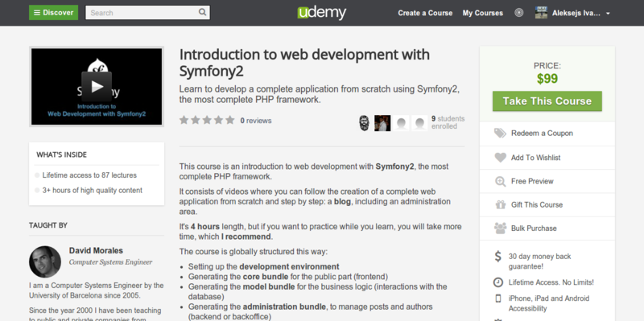Click the Computer Systems Engineer subtitle

point(110,262)
